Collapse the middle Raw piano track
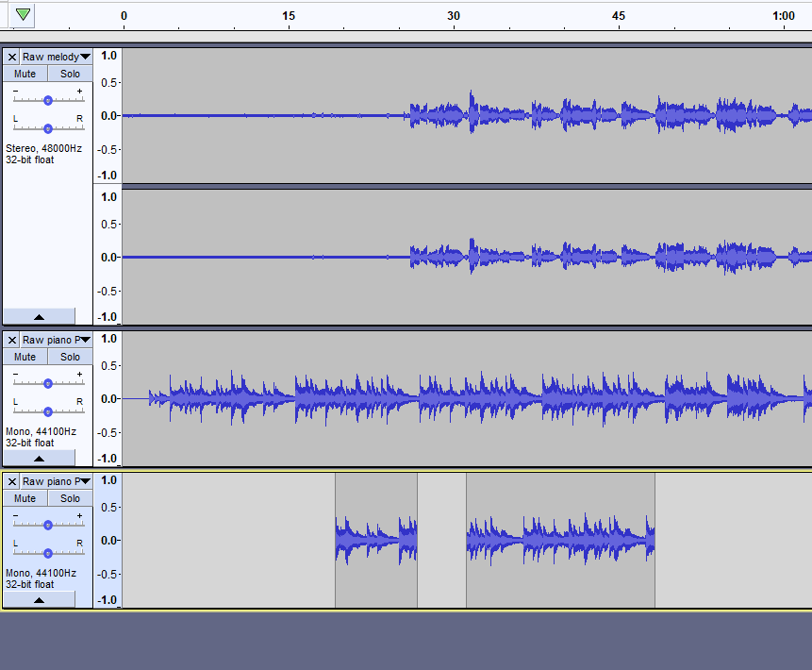Screen dimensions: 812x670 coord(39,458)
